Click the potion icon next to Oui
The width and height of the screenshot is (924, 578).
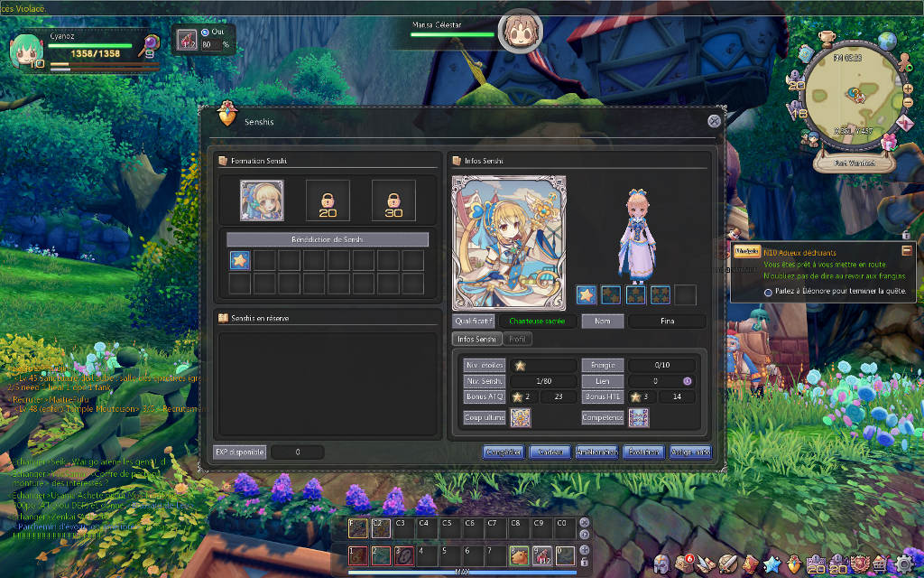coord(188,40)
